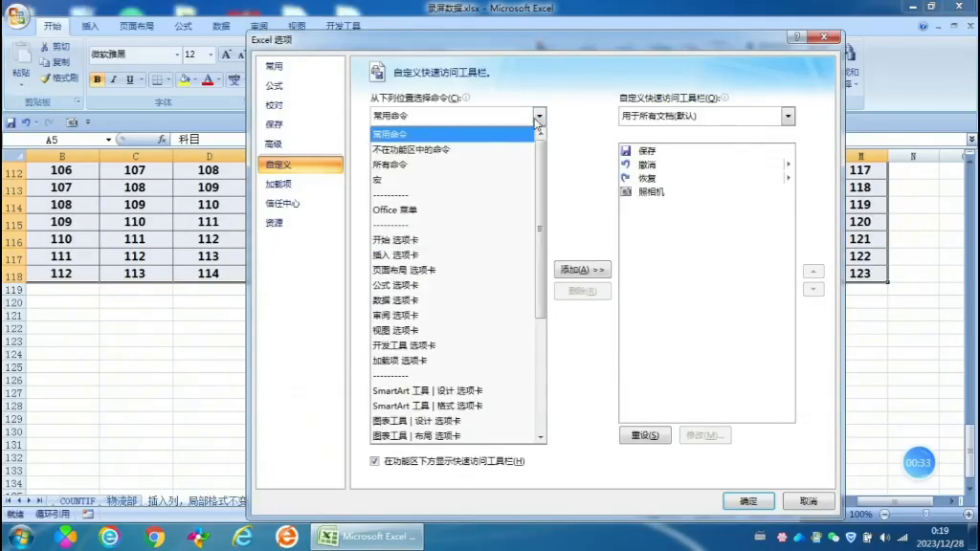Click the zoom slider handle
Viewport: 980px width, 551px height.
pyautogui.click(x=926, y=514)
